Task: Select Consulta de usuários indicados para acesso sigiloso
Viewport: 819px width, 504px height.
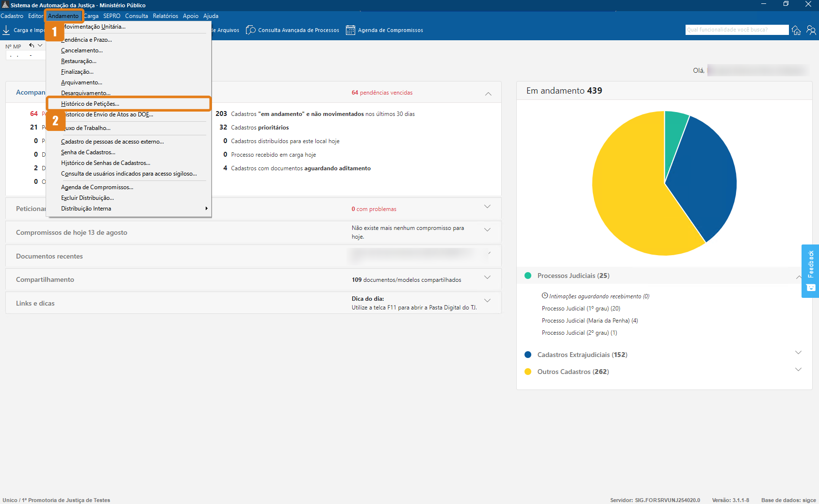Action: 129,174
